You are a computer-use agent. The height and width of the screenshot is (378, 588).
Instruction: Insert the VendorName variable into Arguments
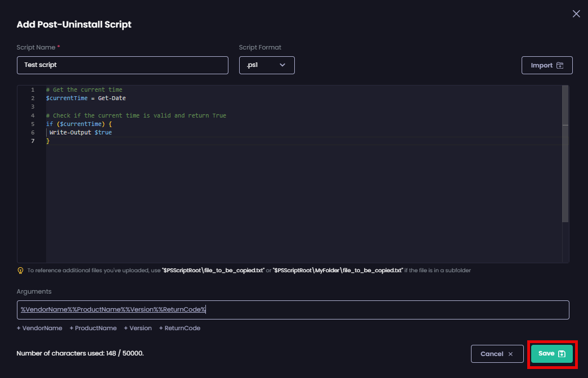(39, 328)
